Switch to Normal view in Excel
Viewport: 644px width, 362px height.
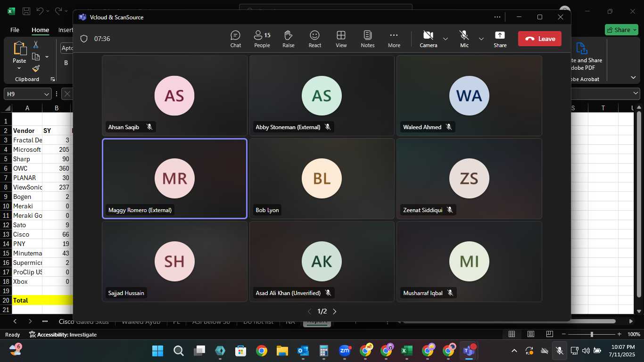coord(512,335)
